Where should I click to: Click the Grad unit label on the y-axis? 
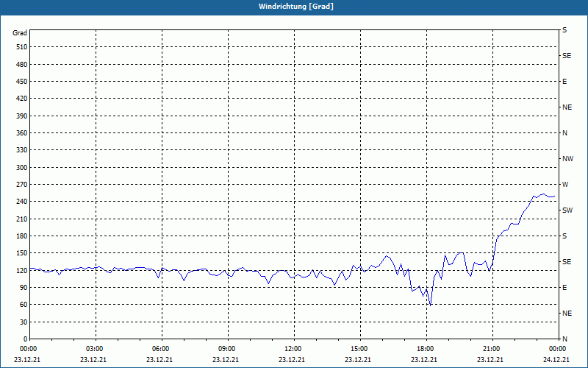(20, 33)
